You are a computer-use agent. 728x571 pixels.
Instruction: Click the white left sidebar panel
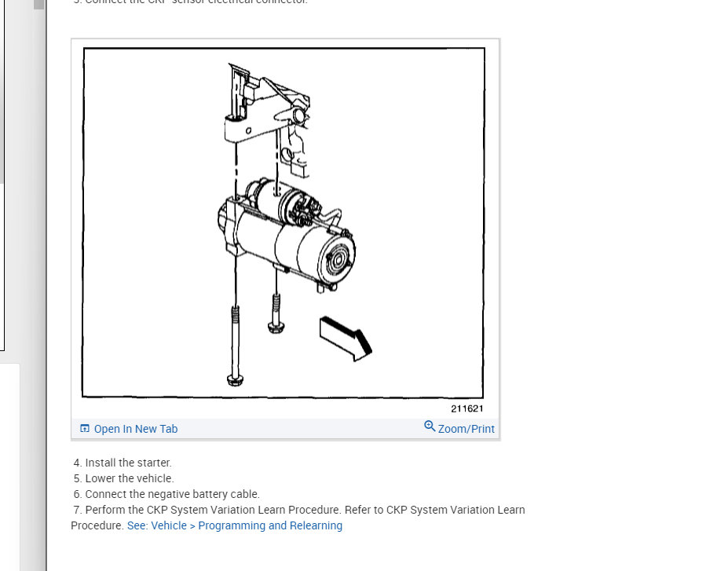pyautogui.click(x=9, y=467)
